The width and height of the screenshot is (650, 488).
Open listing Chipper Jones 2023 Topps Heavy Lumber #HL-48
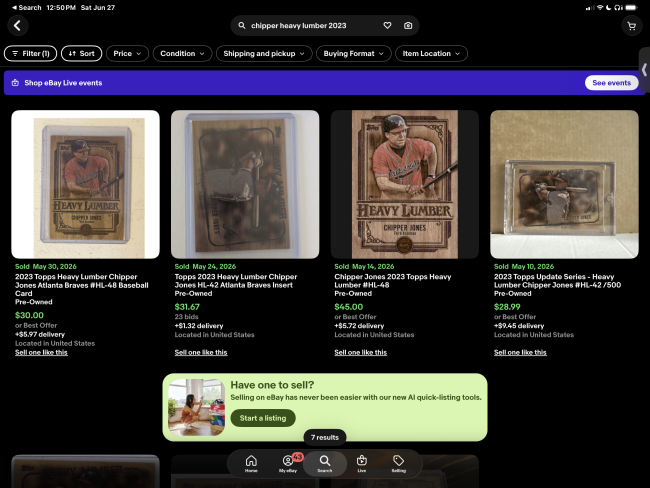coord(393,281)
